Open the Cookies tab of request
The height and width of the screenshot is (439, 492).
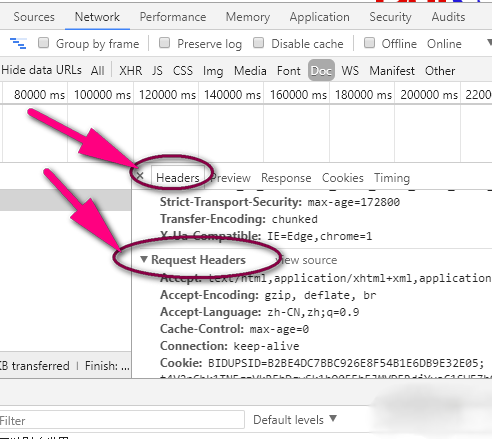[x=343, y=178]
